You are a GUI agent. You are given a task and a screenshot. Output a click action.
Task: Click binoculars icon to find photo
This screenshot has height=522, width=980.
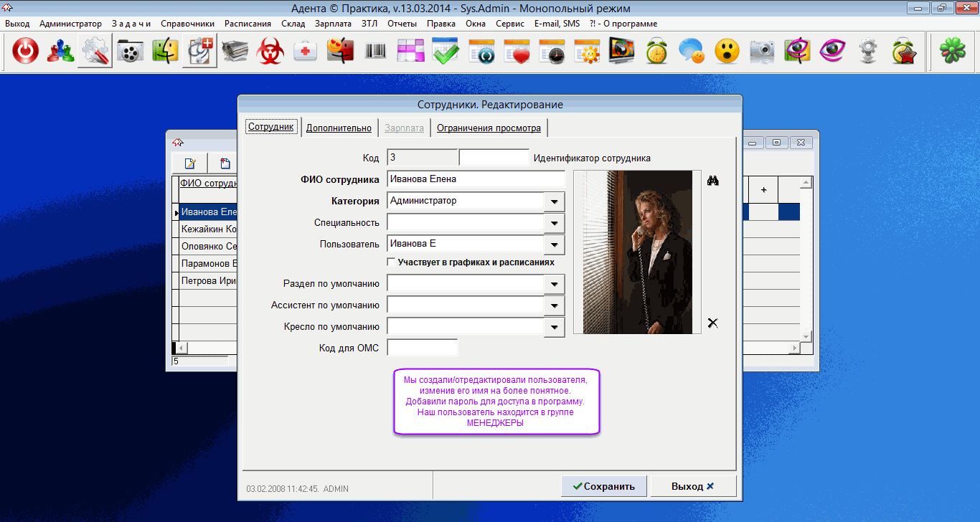[x=712, y=181]
